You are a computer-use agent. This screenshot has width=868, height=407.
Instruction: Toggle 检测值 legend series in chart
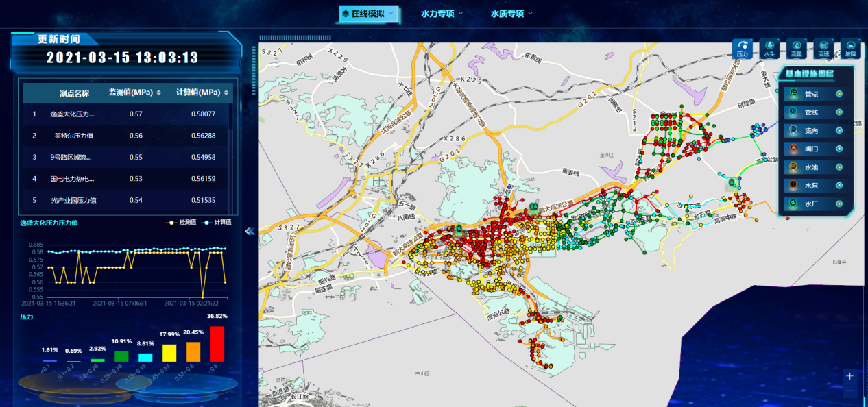pyautogui.click(x=182, y=223)
